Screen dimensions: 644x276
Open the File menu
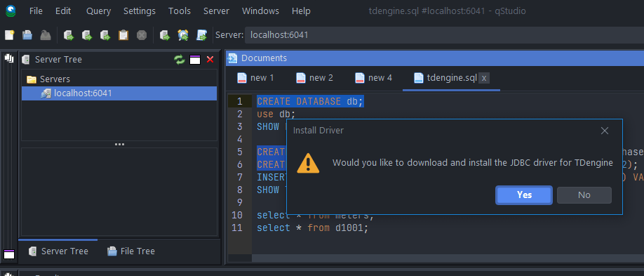(x=36, y=11)
